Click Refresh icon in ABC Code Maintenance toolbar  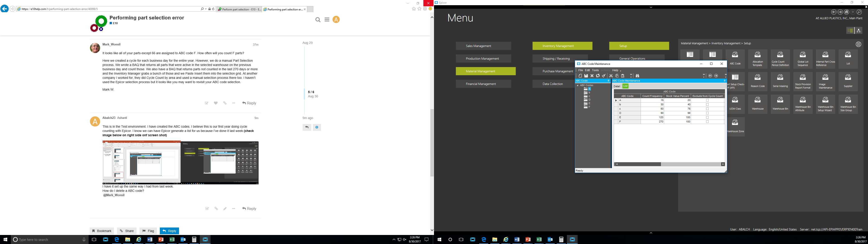click(x=598, y=76)
